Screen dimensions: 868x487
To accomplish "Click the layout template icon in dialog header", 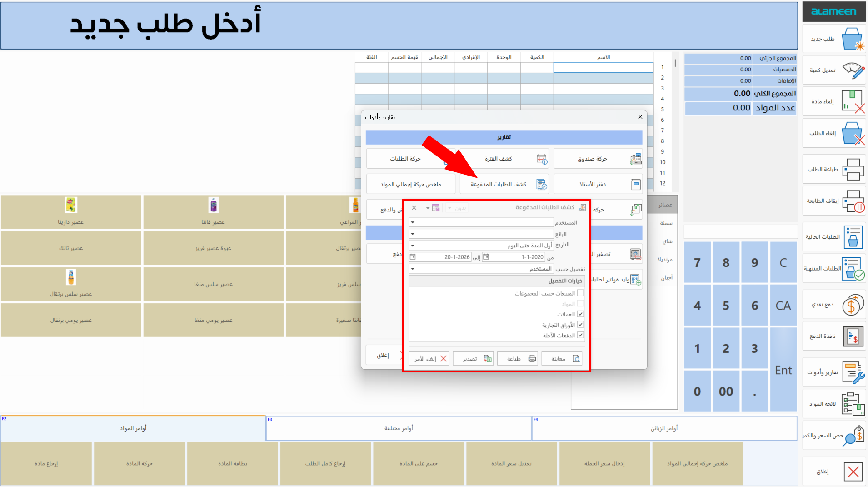I will click(x=436, y=208).
